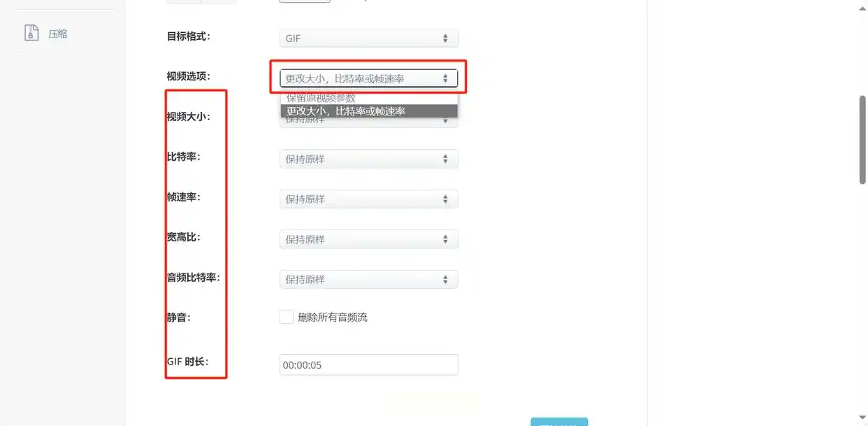Screen dimensions: 868x426
Task: Tick the 删除所有音频流 checkbox
Action: [x=286, y=317]
